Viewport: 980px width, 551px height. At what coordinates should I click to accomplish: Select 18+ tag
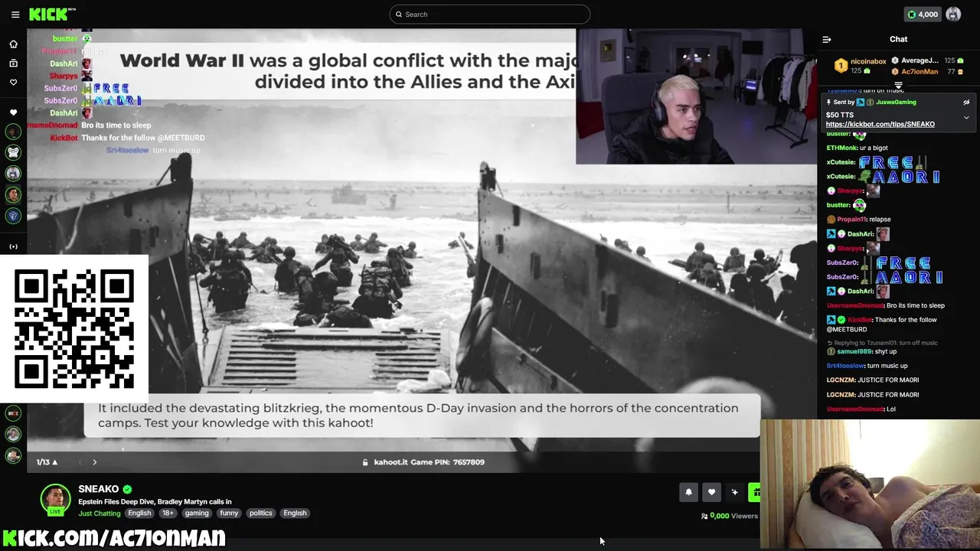[x=168, y=513]
